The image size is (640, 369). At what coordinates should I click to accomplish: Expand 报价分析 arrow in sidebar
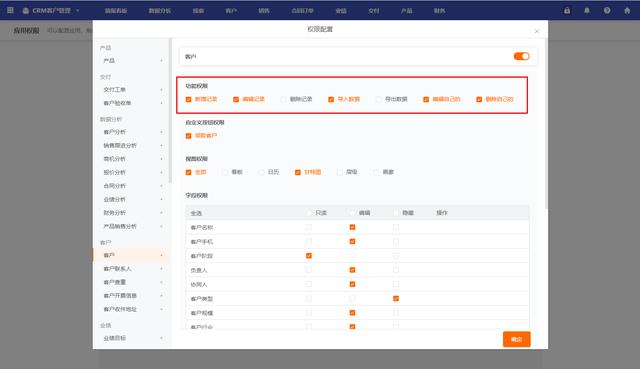point(162,173)
